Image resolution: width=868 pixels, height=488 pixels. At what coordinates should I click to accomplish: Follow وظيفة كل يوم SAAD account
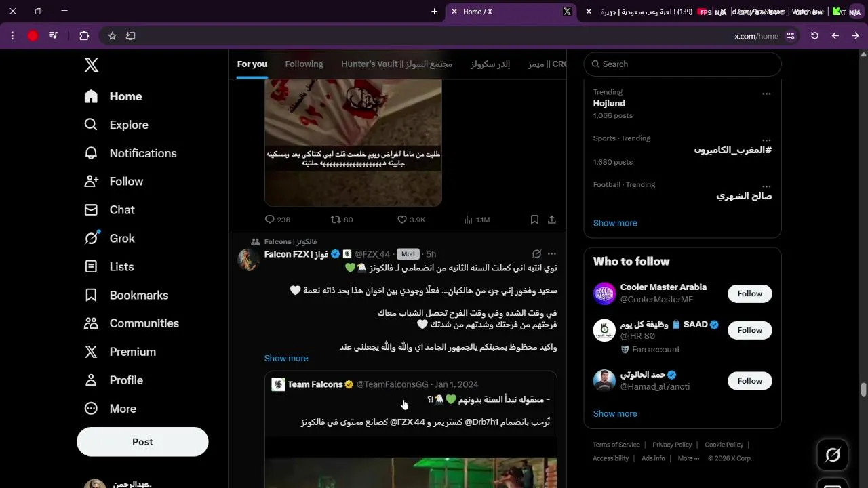pos(750,330)
